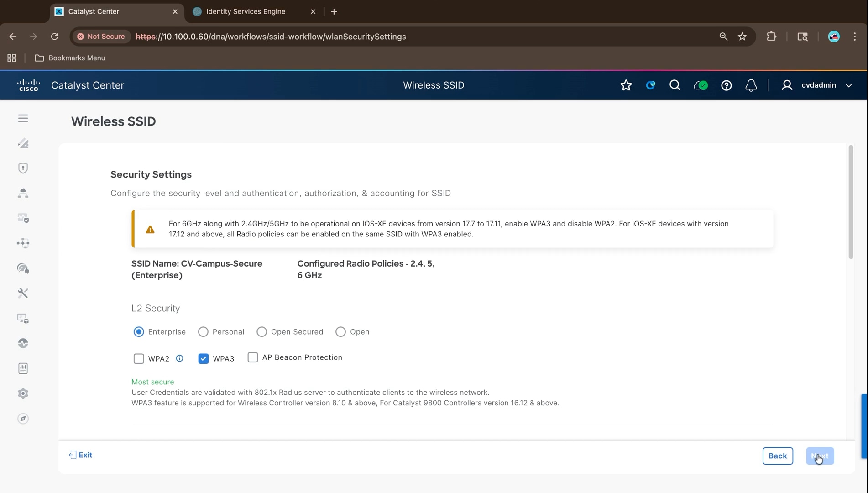Open the Platform sidebar icon
868x493 pixels.
(23, 318)
